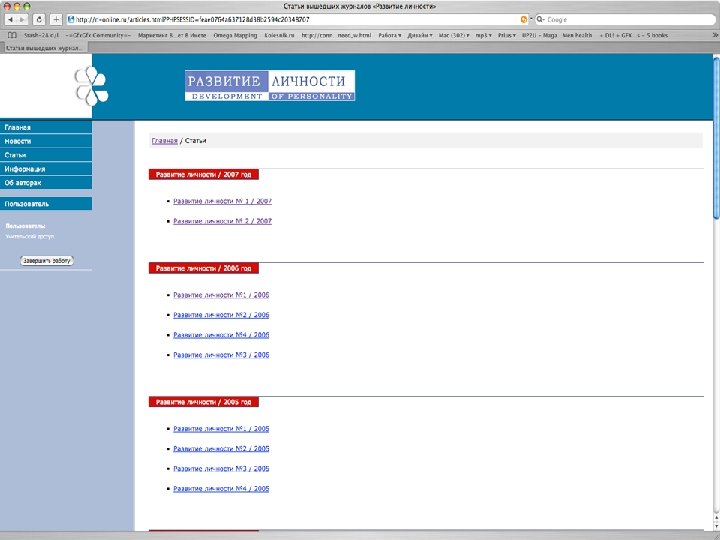Click the Завершить работу button
Screen dimensions: 720x540
(47, 260)
